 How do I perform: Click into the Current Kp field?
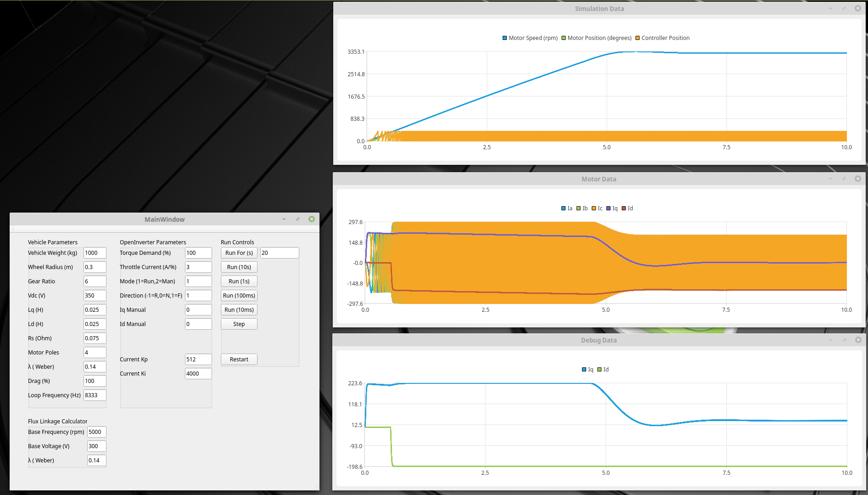pyautogui.click(x=198, y=360)
